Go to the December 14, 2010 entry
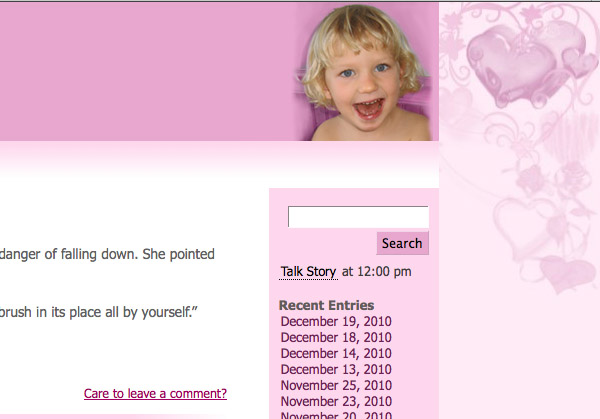 336,354
